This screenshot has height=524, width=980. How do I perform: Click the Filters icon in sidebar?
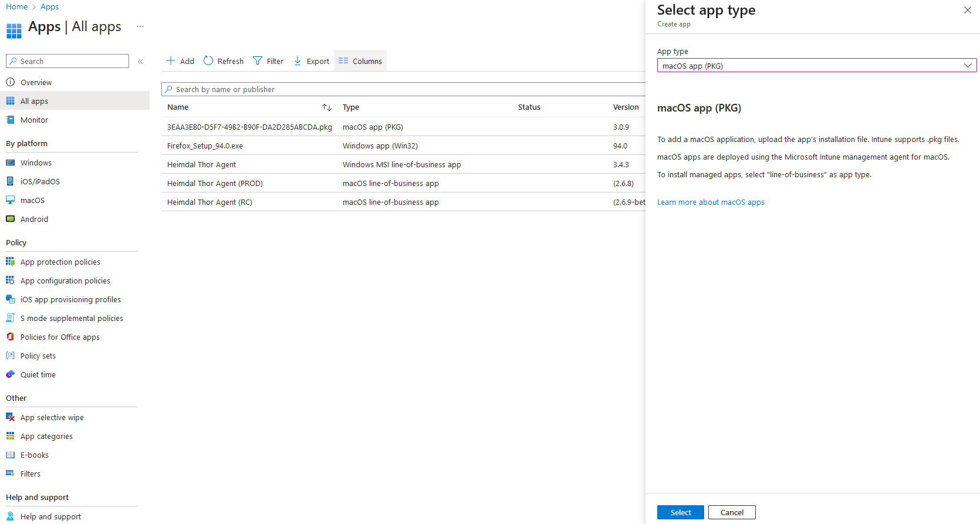pos(11,474)
